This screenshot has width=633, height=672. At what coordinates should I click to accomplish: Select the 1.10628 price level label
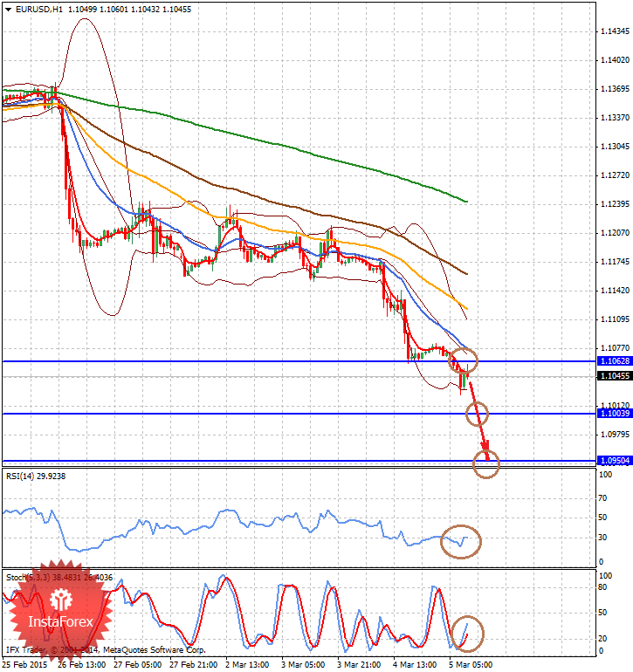tap(615, 360)
